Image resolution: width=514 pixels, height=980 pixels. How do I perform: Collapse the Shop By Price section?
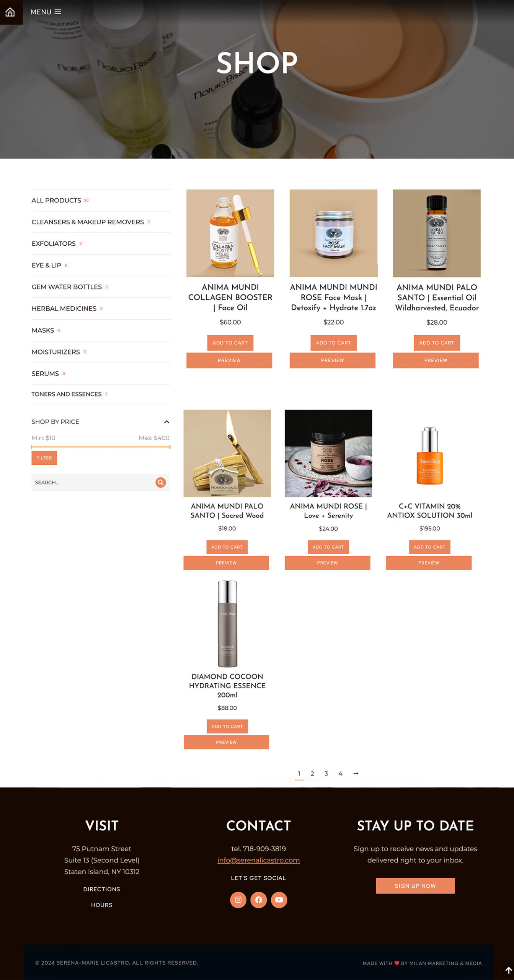tap(166, 421)
